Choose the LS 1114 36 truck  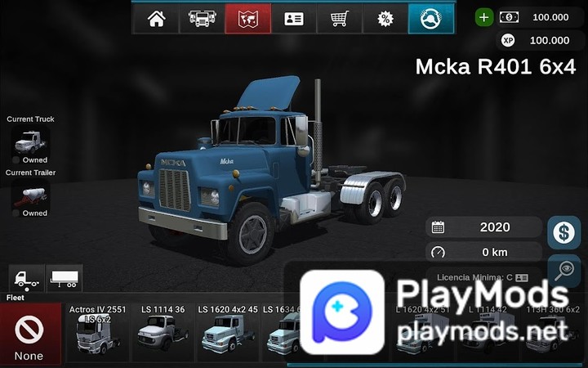point(163,334)
